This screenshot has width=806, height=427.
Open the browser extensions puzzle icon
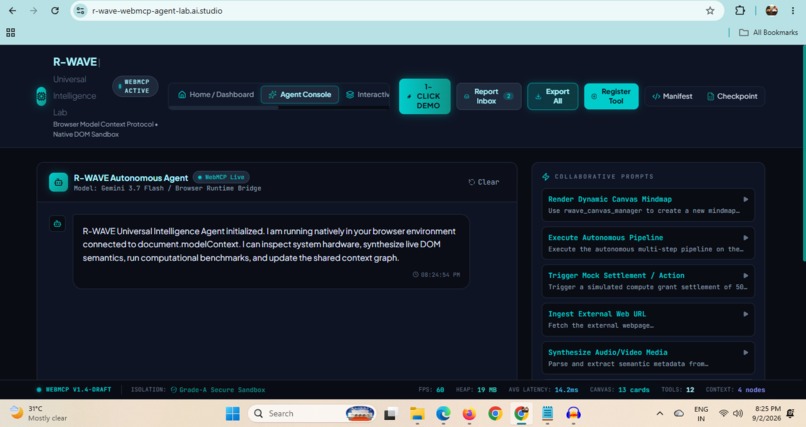[x=740, y=10]
